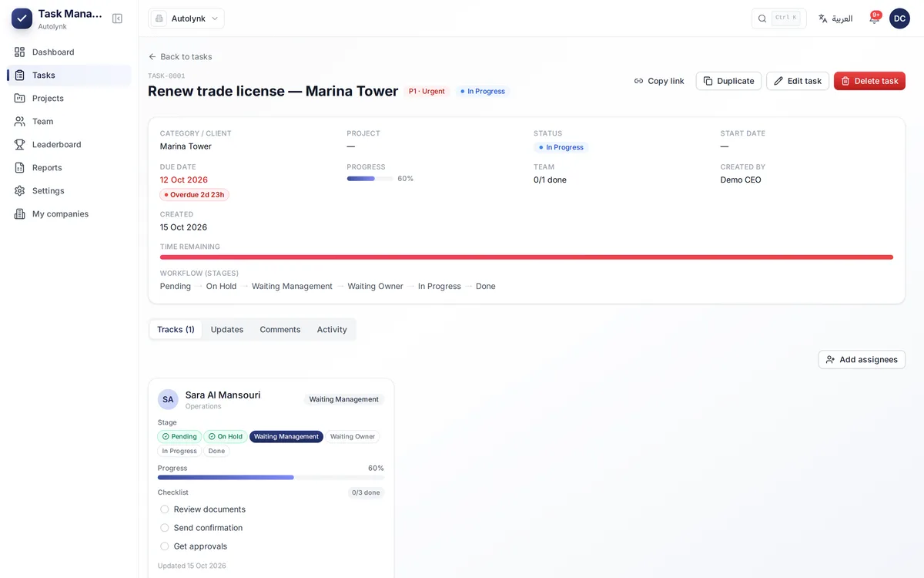The image size is (924, 578).
Task: Set track stage to Waiting Owner
Action: click(x=353, y=437)
